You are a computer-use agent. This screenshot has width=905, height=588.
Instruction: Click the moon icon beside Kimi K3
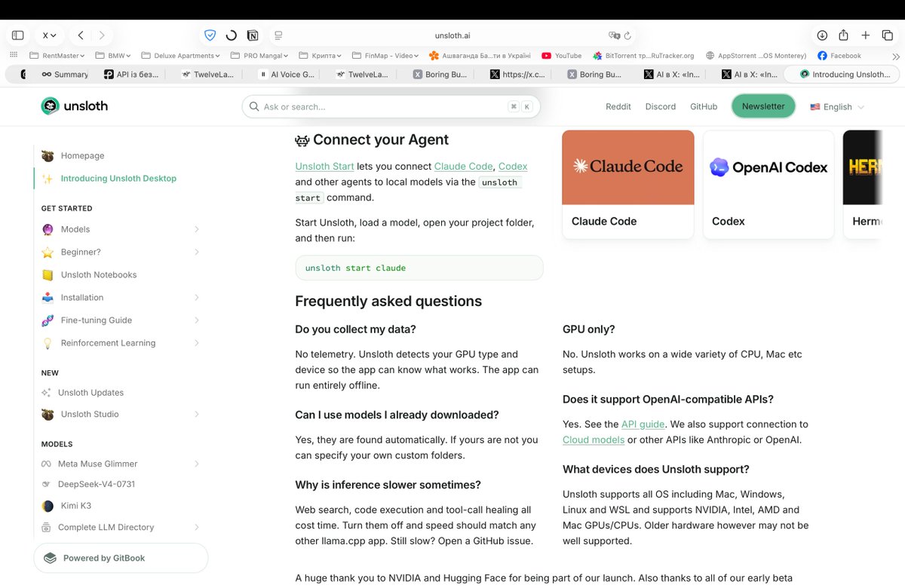(x=48, y=506)
